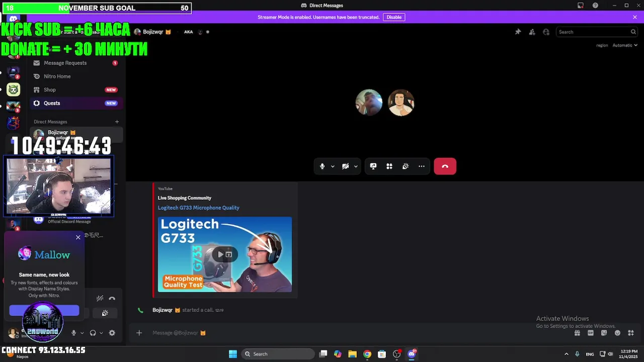
Task: Expand headphone output options in user panel
Action: pos(101,333)
